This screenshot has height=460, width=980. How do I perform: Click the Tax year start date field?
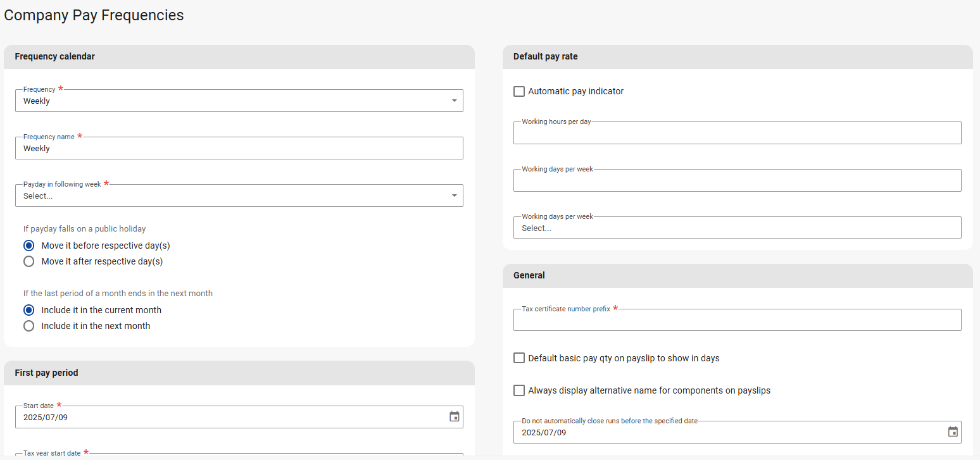click(239, 456)
